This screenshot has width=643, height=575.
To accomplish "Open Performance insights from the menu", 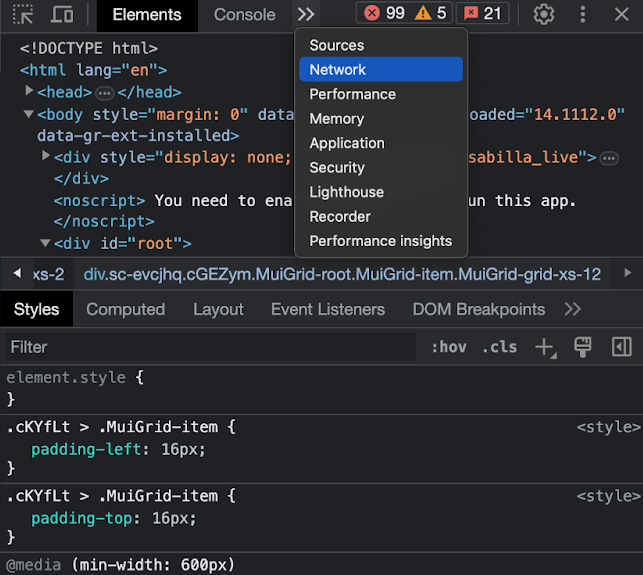I will pyautogui.click(x=381, y=241).
